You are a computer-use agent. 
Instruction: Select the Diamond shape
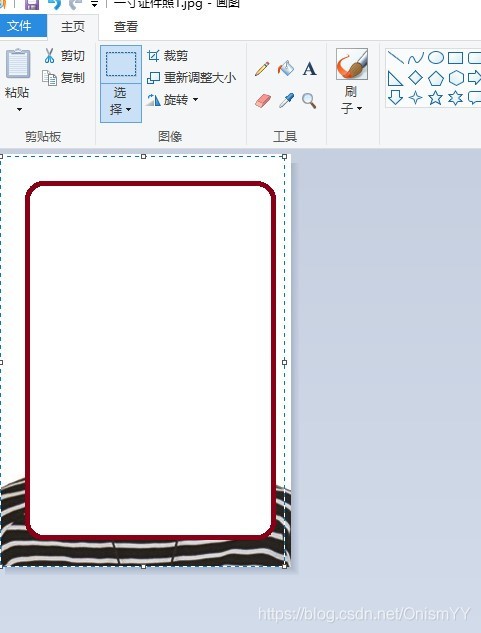tap(416, 78)
